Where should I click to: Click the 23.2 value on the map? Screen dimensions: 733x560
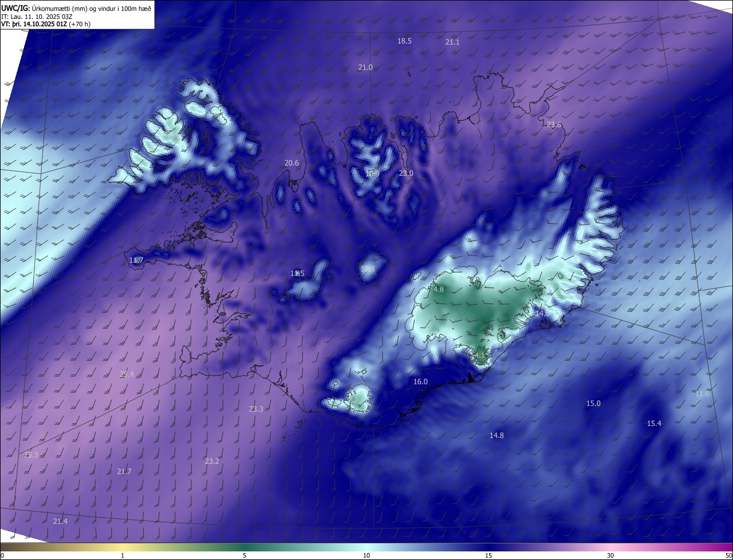(212, 462)
